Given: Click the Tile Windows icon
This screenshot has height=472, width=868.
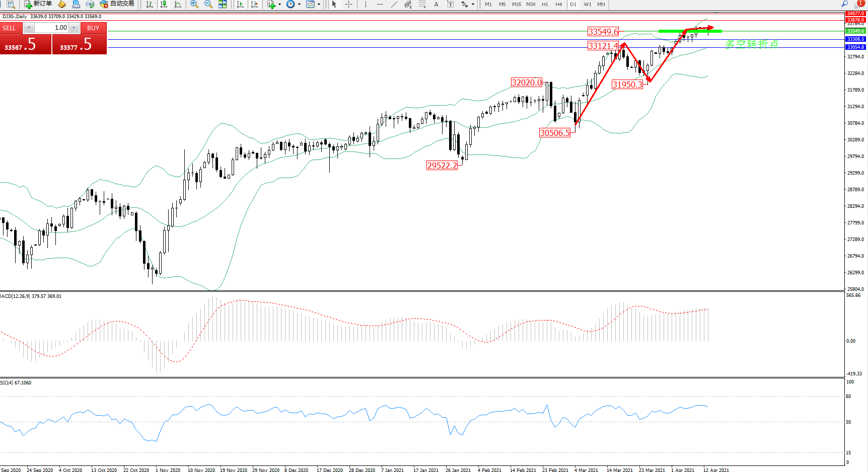Looking at the screenshot, I should (223, 4).
